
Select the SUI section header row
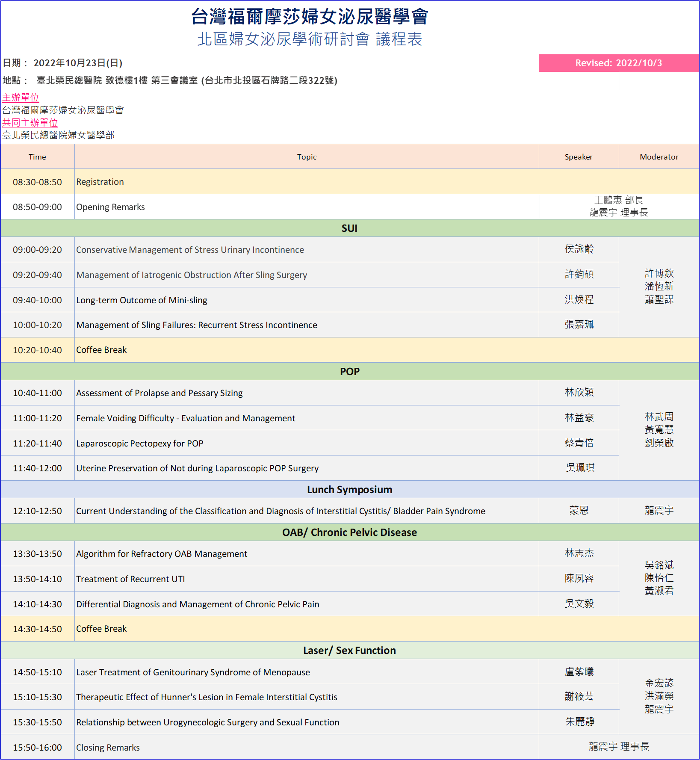[x=349, y=228]
